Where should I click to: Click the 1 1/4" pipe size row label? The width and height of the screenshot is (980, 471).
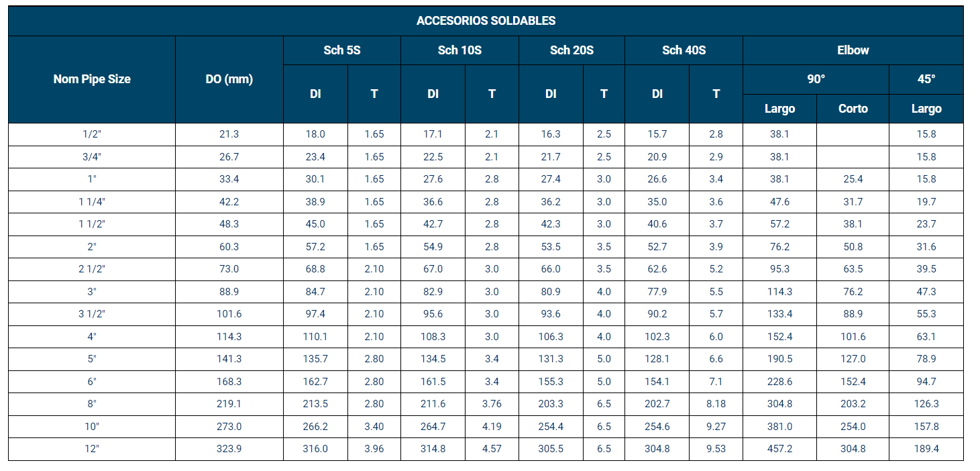[92, 202]
